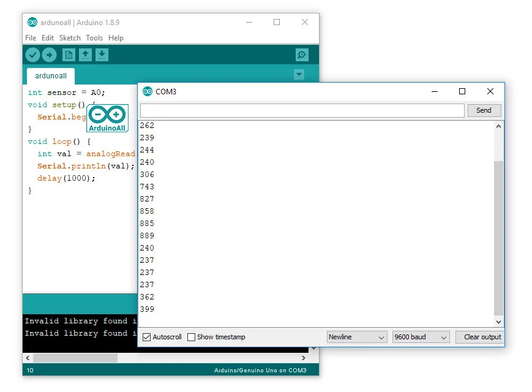
Task: Minimize the COM3 window
Action: (x=435, y=91)
